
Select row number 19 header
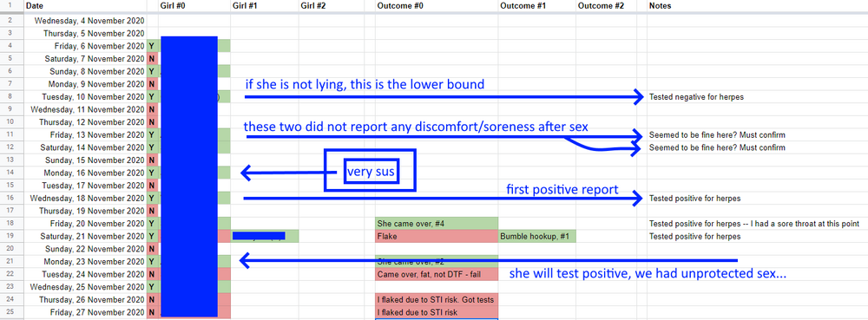(11, 237)
